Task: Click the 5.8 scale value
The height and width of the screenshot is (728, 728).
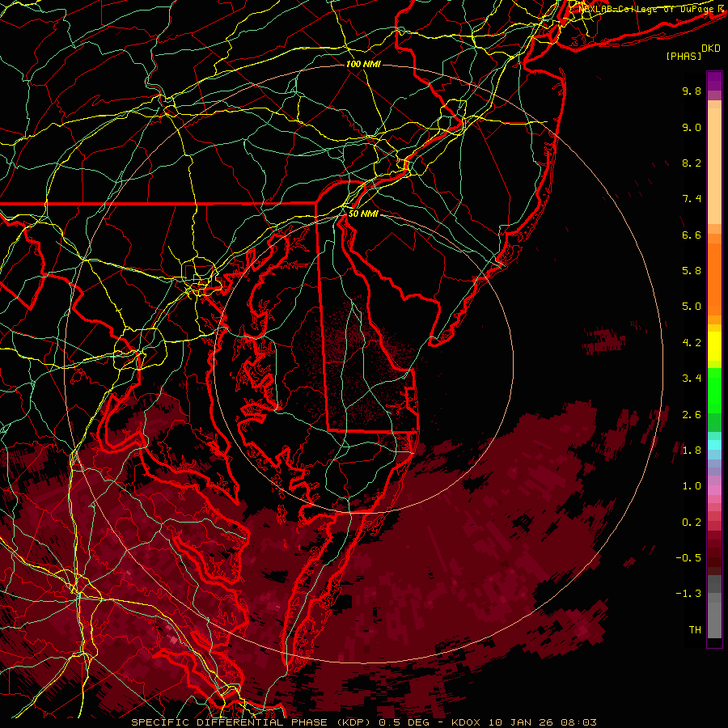Action: pyautogui.click(x=692, y=271)
